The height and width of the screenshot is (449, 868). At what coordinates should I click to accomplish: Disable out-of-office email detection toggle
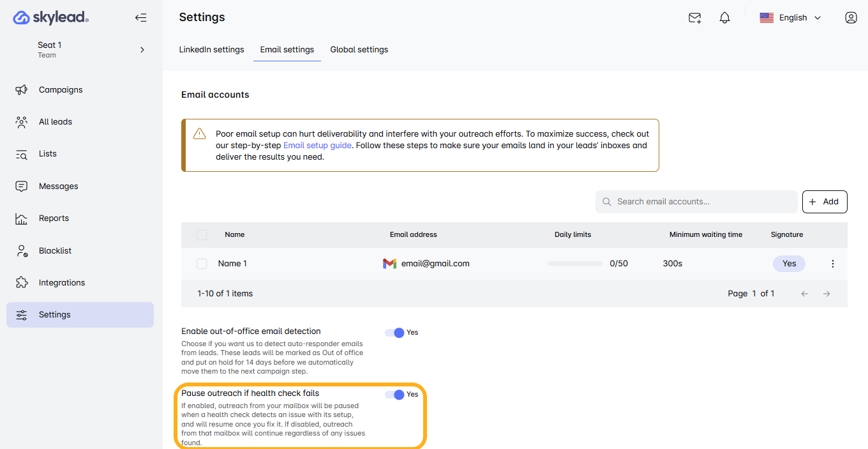tap(394, 333)
